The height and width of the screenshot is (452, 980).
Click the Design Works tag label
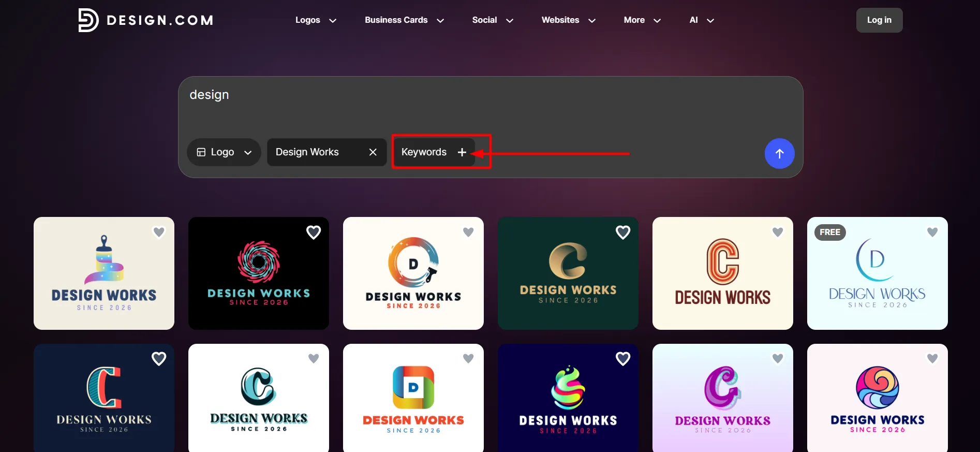coord(307,152)
